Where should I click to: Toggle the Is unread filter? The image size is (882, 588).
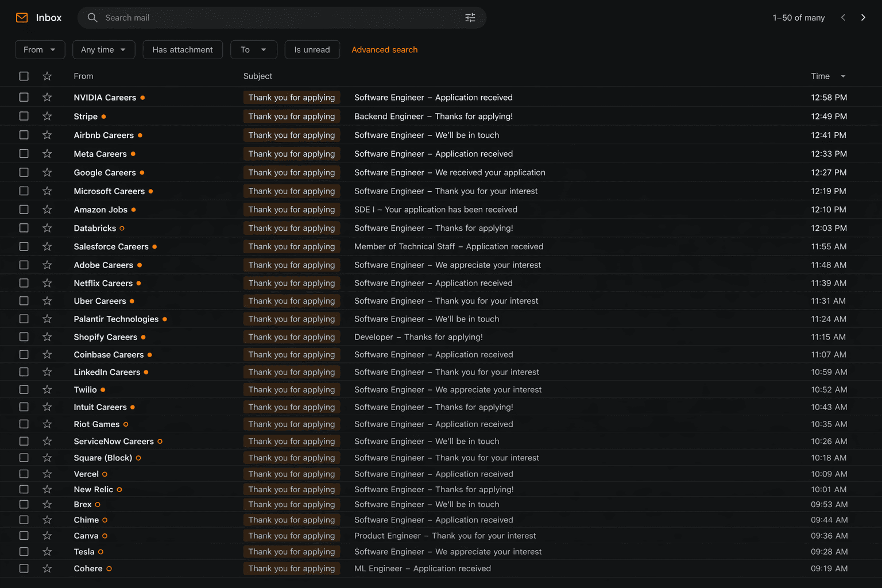coord(312,49)
